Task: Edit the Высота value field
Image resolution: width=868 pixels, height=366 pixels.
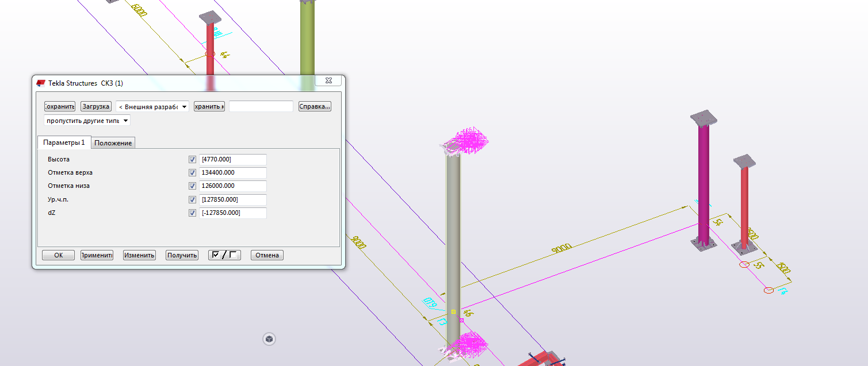Action: (x=233, y=159)
